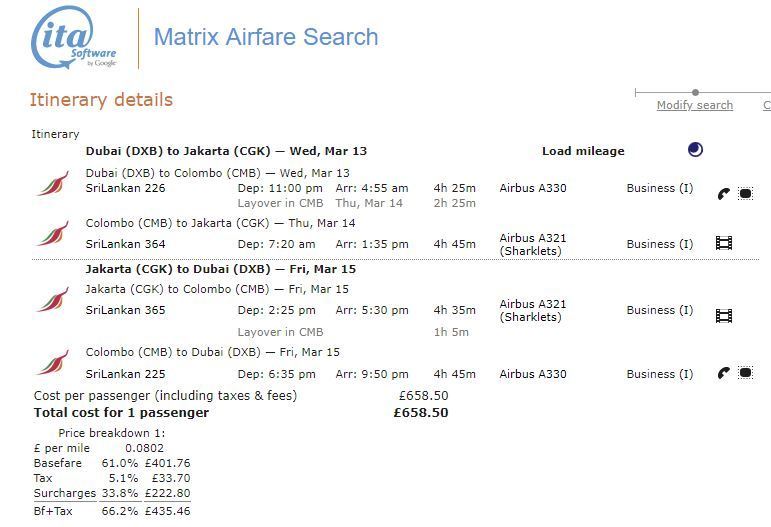Click the Jakarta to Dubai return heading
Image resolution: width=771 pixels, height=527 pixels.
tap(220, 269)
